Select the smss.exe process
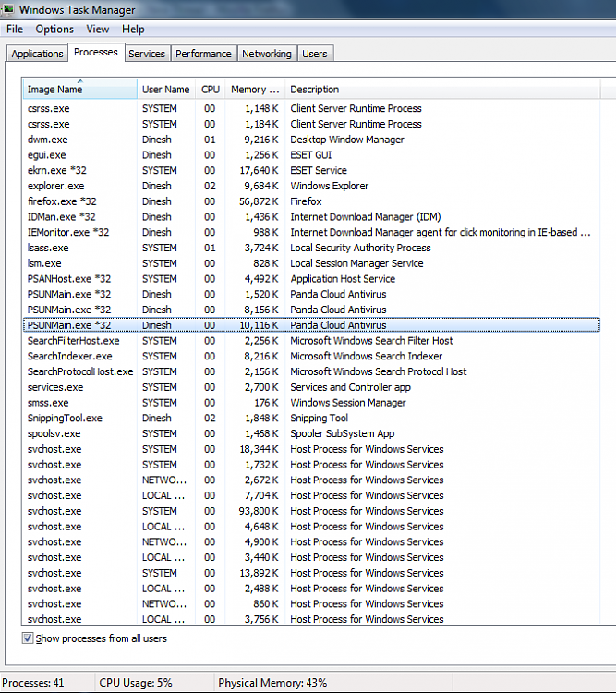 pyautogui.click(x=311, y=403)
